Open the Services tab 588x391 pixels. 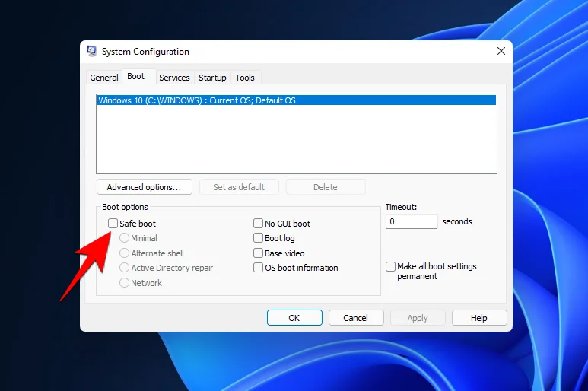(174, 78)
